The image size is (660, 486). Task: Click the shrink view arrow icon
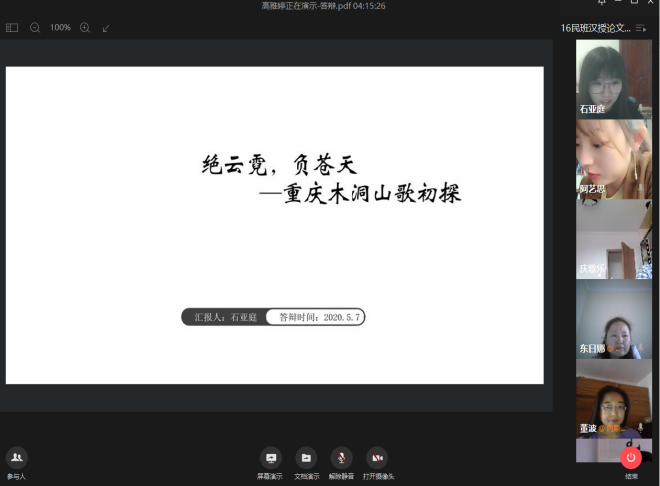coord(106,28)
